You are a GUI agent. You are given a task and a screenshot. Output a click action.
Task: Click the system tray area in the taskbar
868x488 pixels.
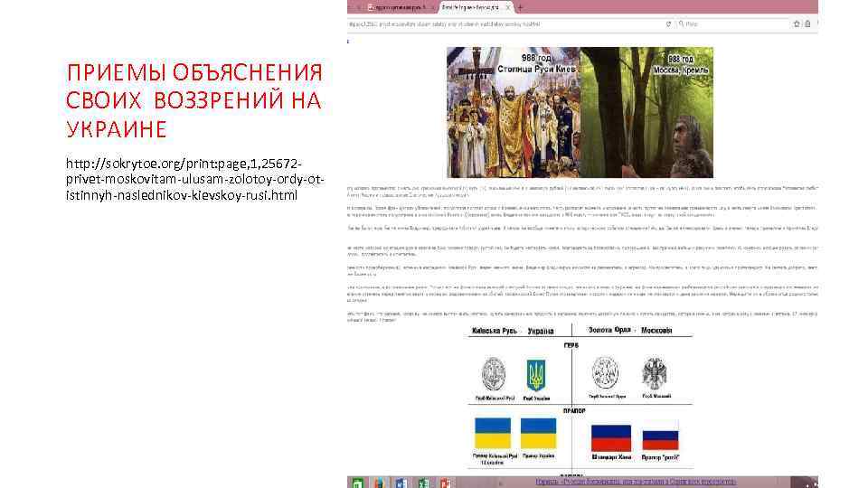(804, 483)
